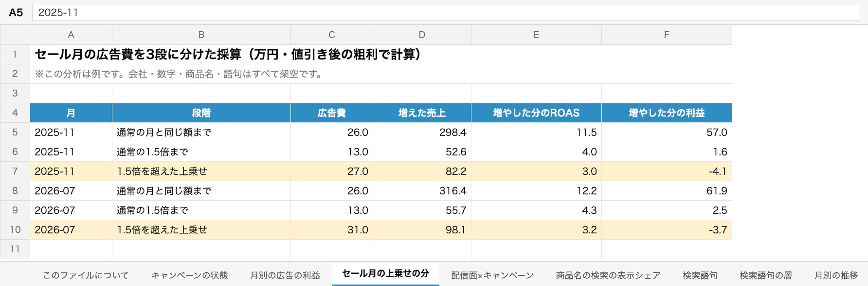
Task: Click the select-all corner box
Action: click(15, 35)
